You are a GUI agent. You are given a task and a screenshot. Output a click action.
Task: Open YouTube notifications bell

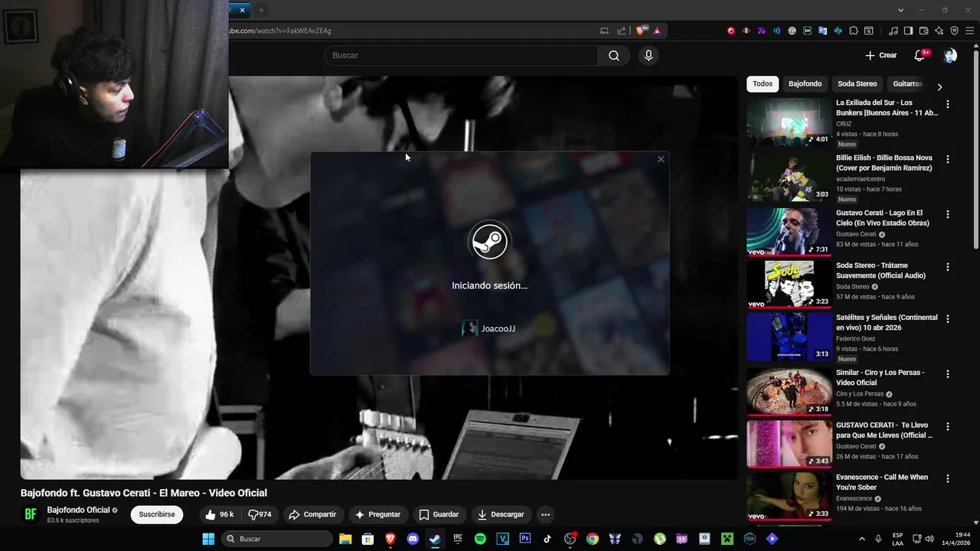(x=920, y=55)
